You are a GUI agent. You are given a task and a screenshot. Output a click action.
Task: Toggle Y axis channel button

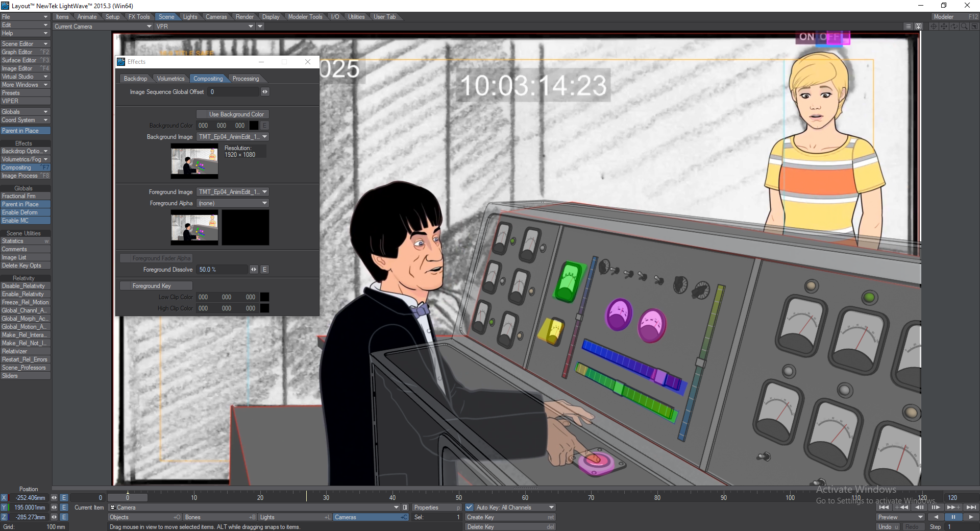coord(4,508)
